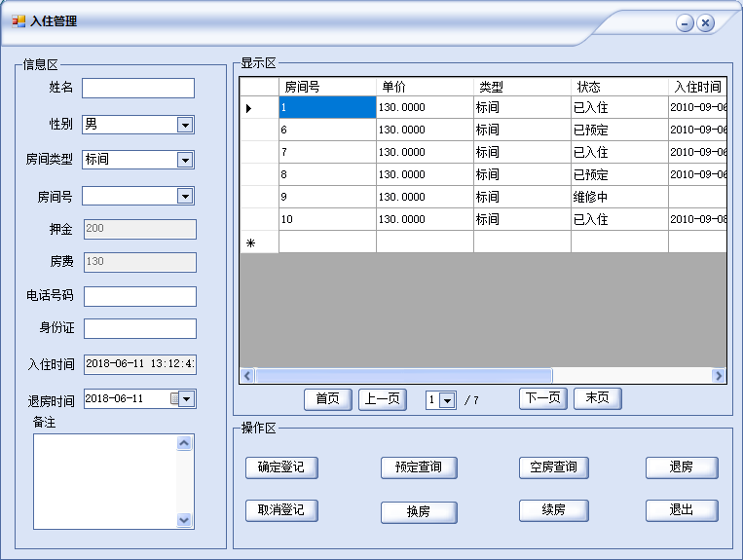This screenshot has height=560, width=743.
Task: Go to next page with 下一页
Action: 543,398
